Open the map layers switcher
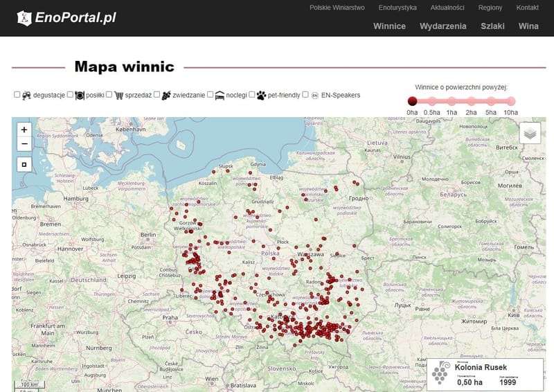 click(x=530, y=133)
